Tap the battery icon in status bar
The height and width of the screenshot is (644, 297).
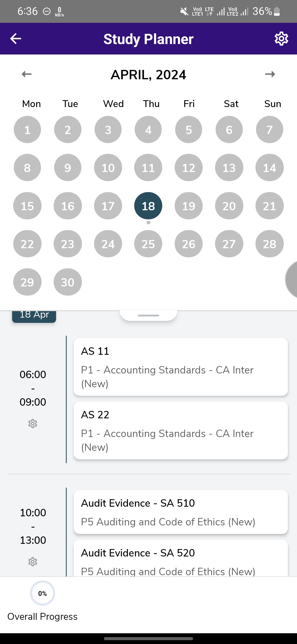coord(277,12)
